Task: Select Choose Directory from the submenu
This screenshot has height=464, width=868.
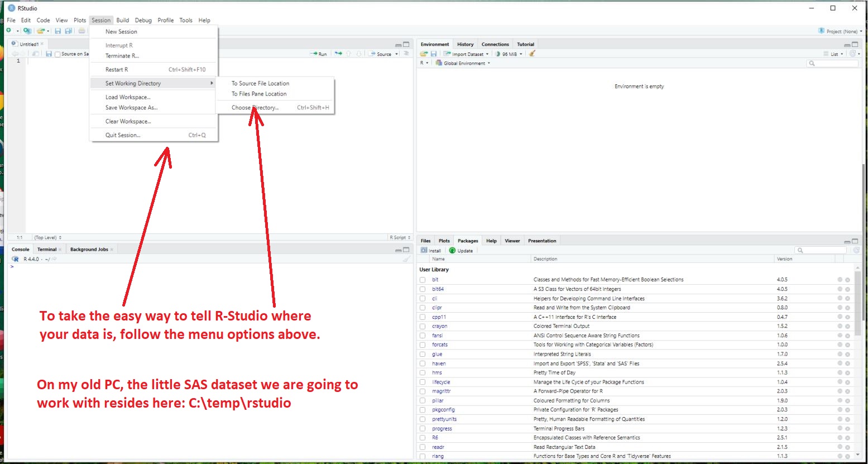Action: pyautogui.click(x=255, y=108)
